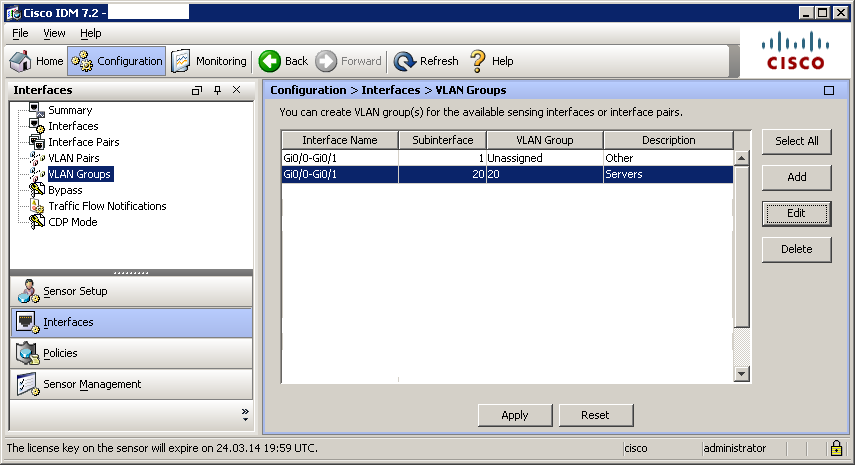
Task: Maximize the VLAN Groups content pane
Action: (x=829, y=90)
